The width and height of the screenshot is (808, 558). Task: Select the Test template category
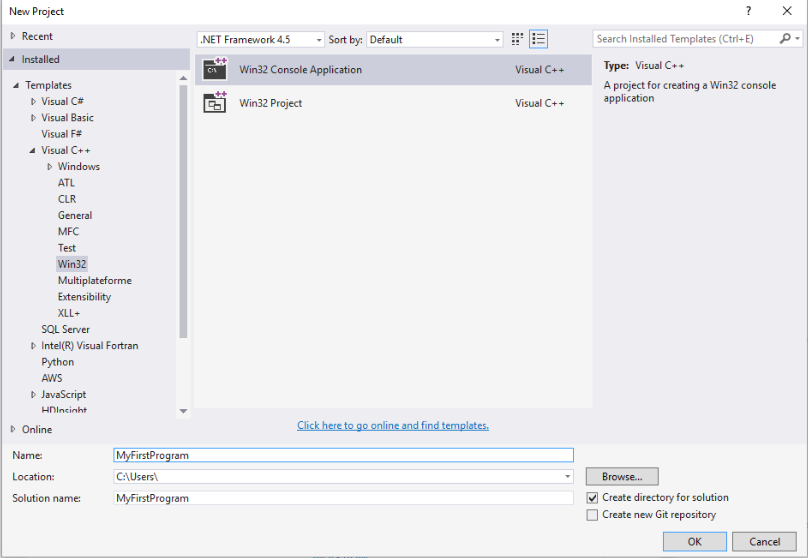click(66, 248)
